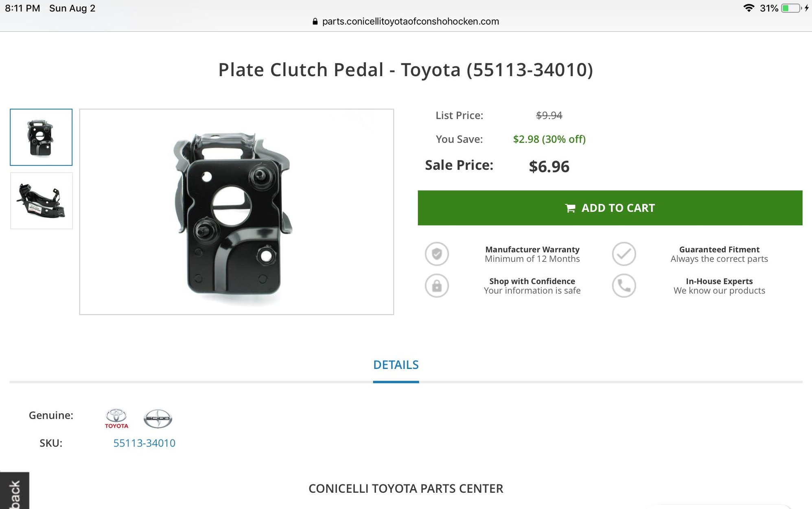Viewport: 812px width, 509px height.
Task: Click the Conicelli Toyota Parts Center heading
Action: click(x=405, y=489)
